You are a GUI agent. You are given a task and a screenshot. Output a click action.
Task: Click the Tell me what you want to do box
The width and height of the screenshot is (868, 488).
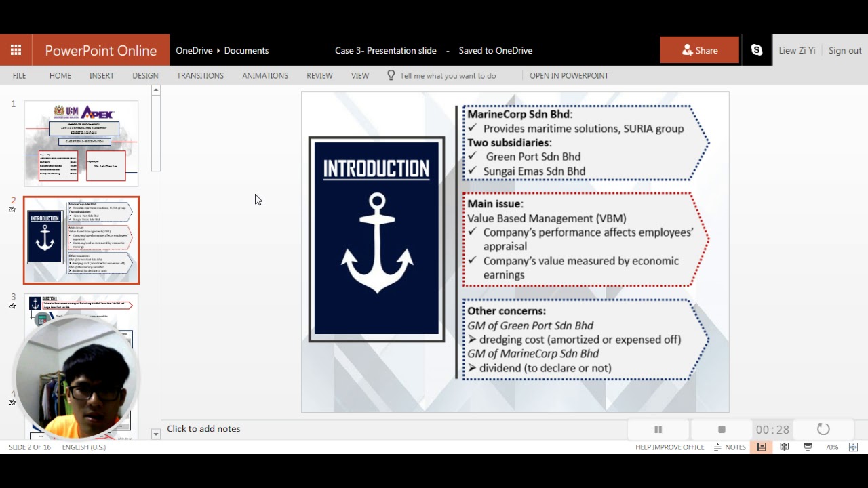coord(448,75)
